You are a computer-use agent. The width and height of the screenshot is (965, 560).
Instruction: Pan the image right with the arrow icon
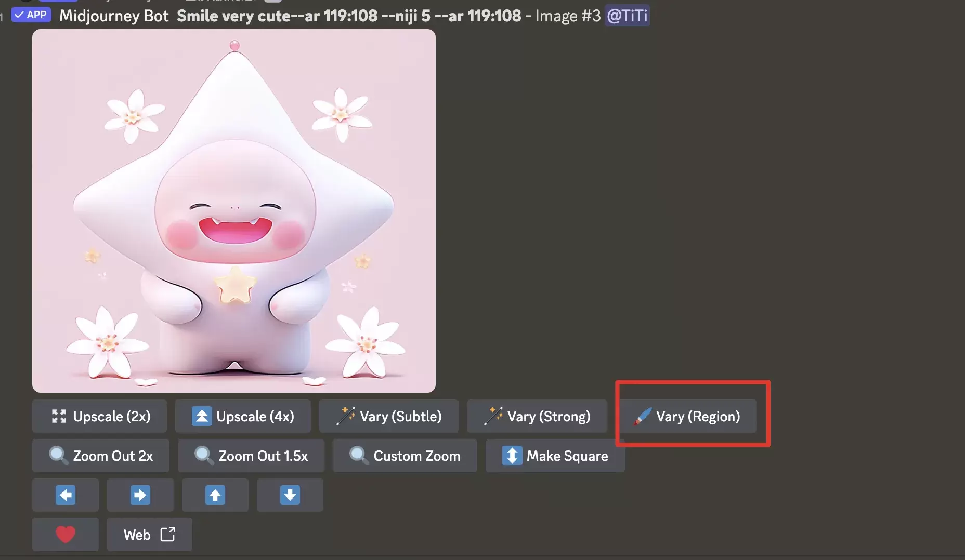(140, 495)
